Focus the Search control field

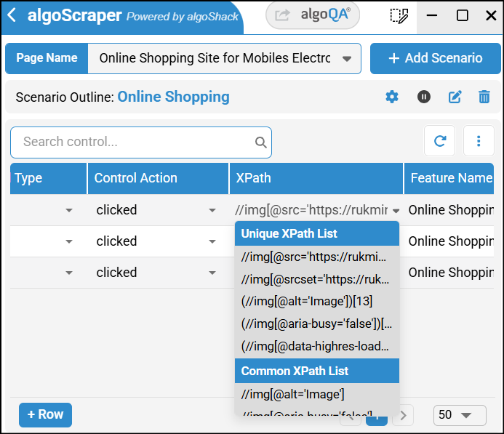[x=141, y=142]
